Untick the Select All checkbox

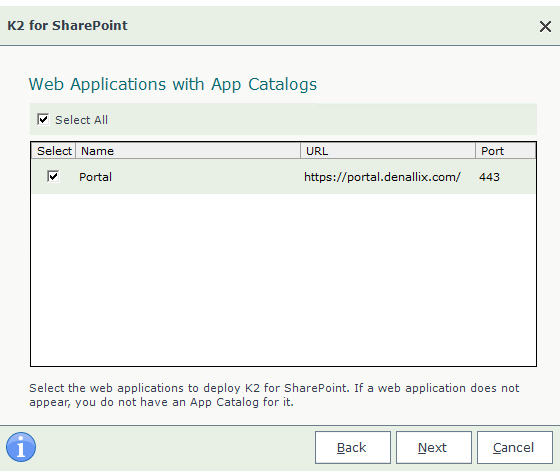click(43, 119)
